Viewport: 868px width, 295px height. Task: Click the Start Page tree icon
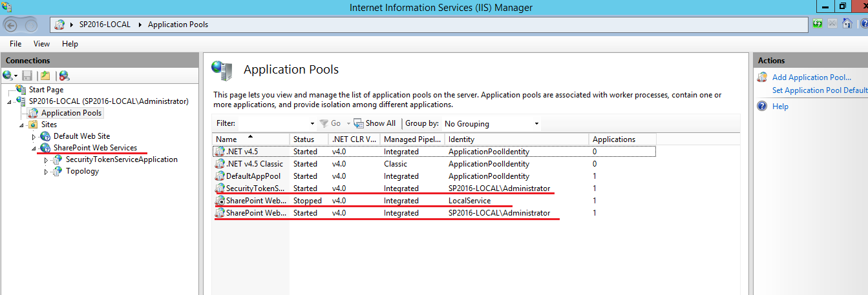(21, 90)
